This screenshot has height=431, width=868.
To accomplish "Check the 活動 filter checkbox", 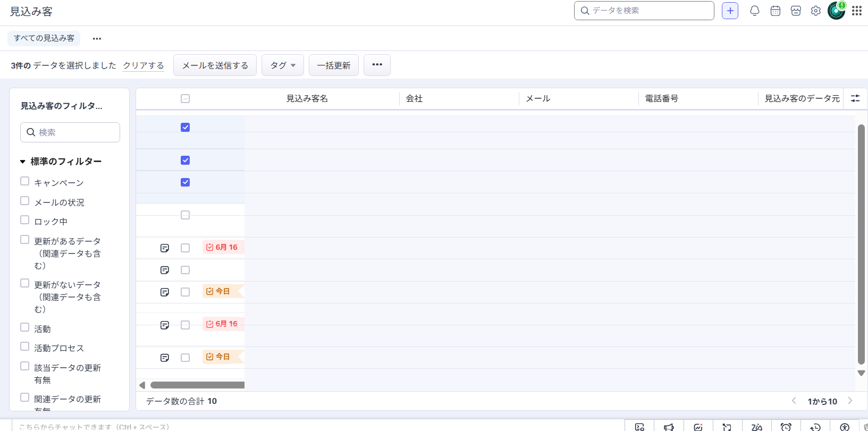I will (x=24, y=327).
